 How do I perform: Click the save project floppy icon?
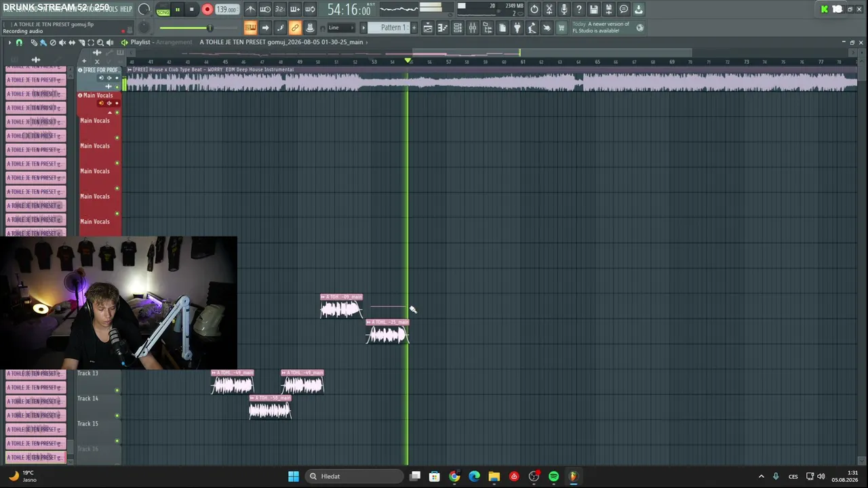(x=594, y=9)
